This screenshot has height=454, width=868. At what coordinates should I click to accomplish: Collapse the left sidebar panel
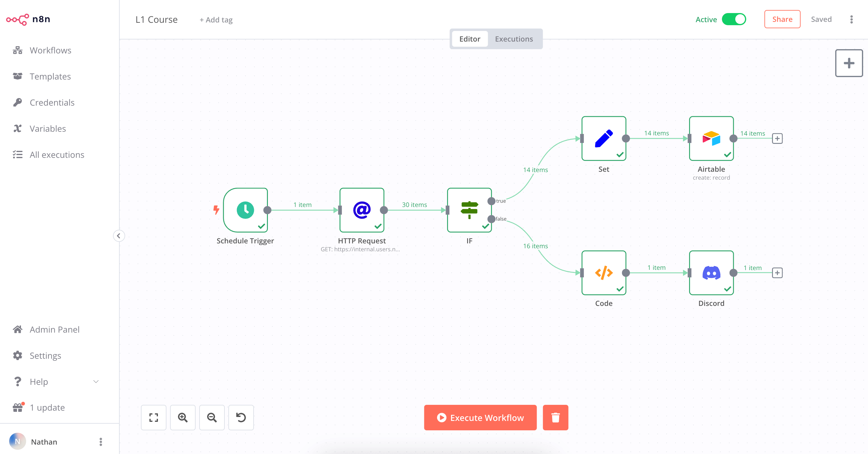(x=119, y=236)
